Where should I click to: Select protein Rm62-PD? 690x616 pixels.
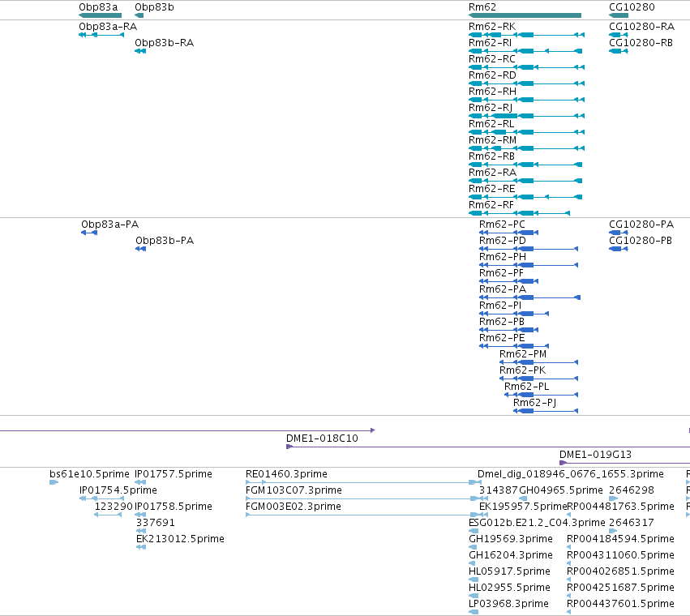point(529,249)
